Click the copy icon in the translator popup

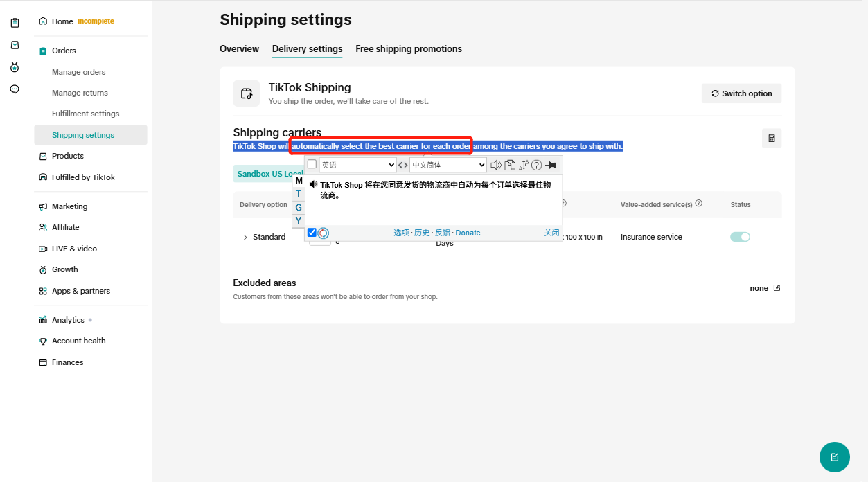tap(510, 165)
